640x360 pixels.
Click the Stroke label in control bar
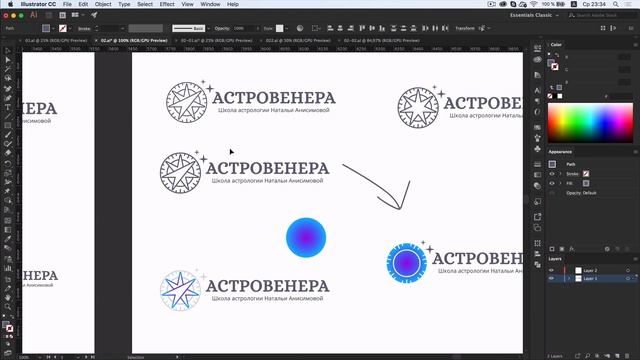[x=84, y=29]
